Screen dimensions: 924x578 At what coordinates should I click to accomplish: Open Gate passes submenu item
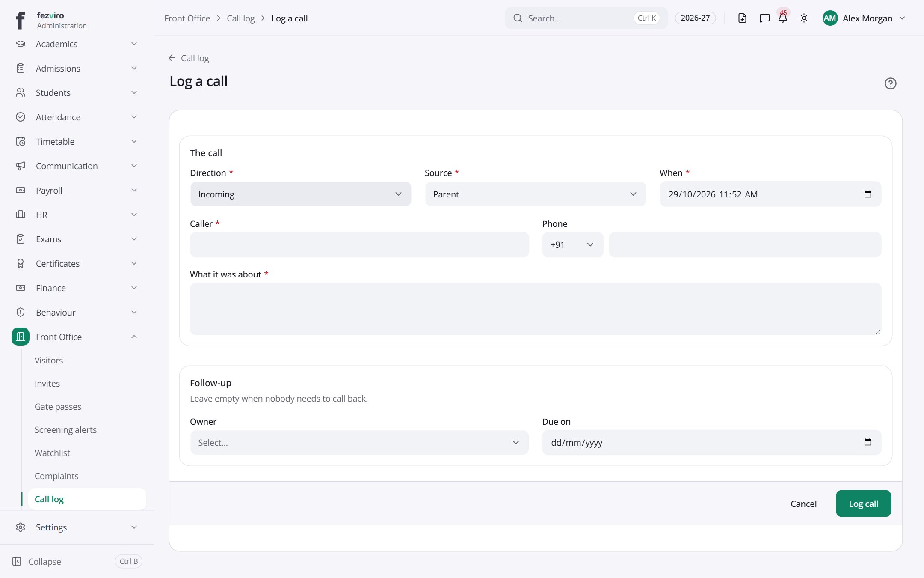point(58,407)
